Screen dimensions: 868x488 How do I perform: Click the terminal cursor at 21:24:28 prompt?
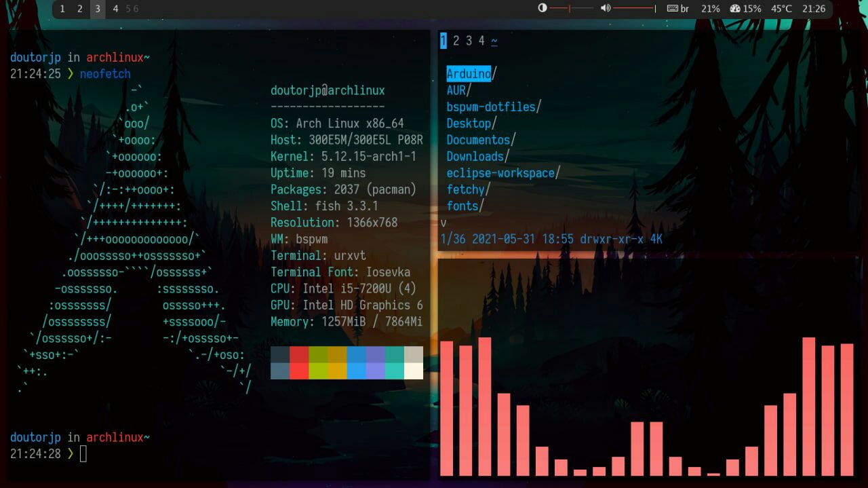point(83,454)
